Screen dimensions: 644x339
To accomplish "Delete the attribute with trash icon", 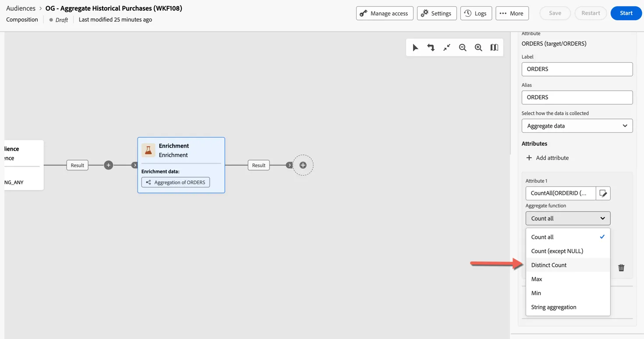I will point(621,268).
